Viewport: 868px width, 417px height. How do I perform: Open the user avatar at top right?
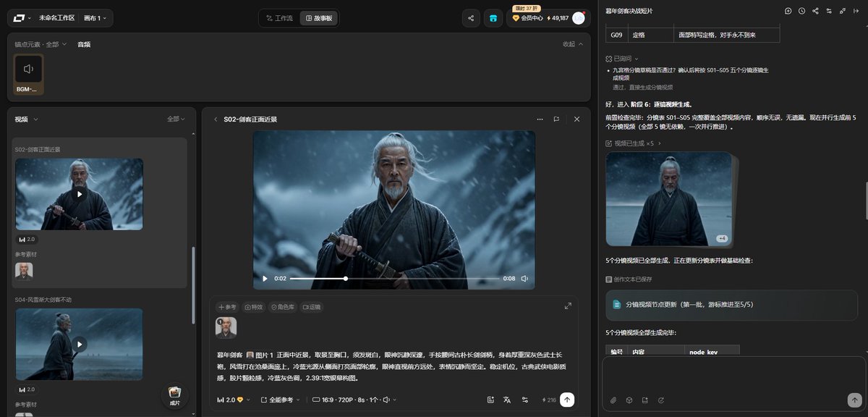578,18
